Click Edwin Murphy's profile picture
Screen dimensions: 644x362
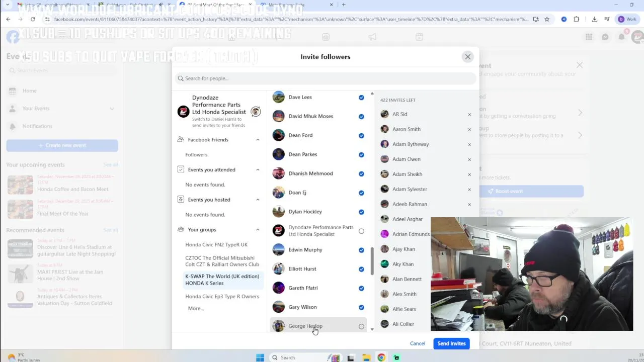click(x=278, y=250)
